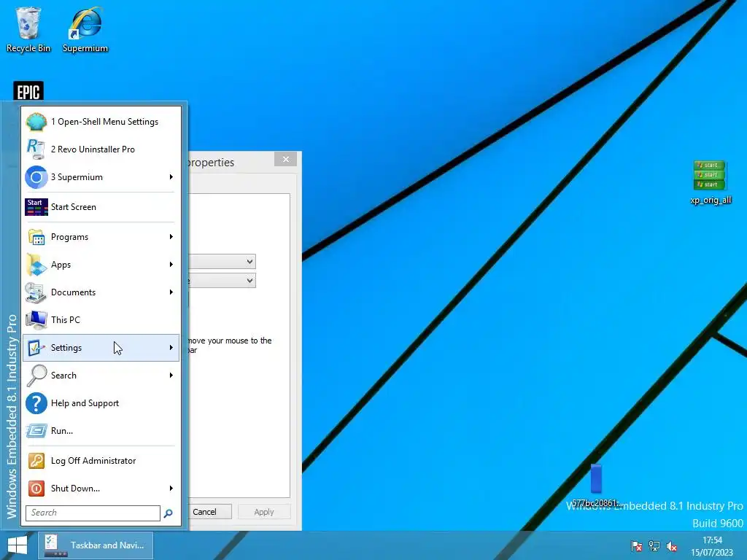Click the Log Off key icon
Screen dimensions: 747x560
[36, 461]
